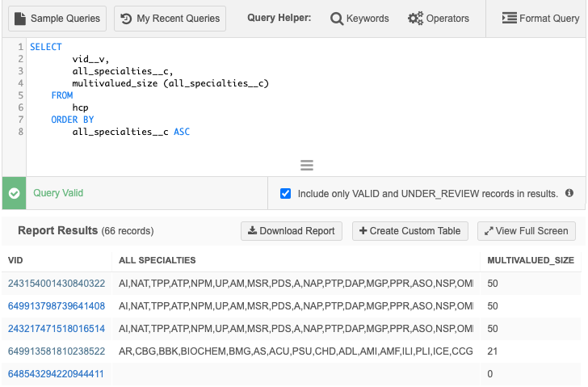
Task: Click the ALL SPECIALTIES column header
Action: tap(157, 260)
